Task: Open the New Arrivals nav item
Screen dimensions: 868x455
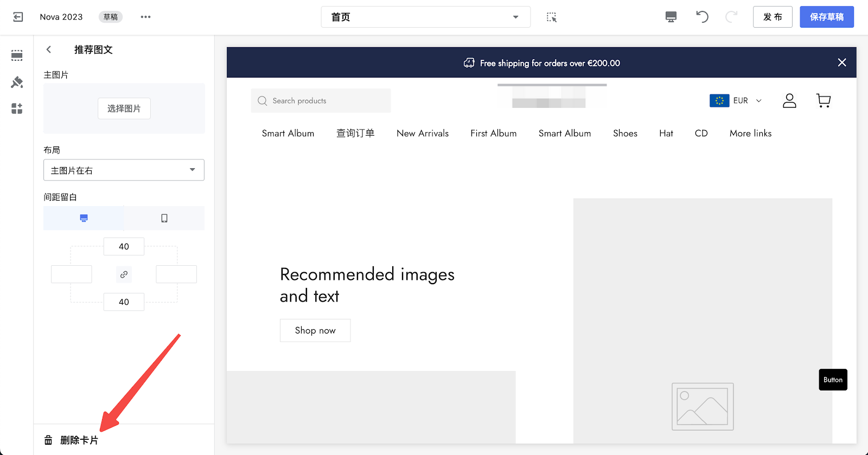Action: [423, 133]
